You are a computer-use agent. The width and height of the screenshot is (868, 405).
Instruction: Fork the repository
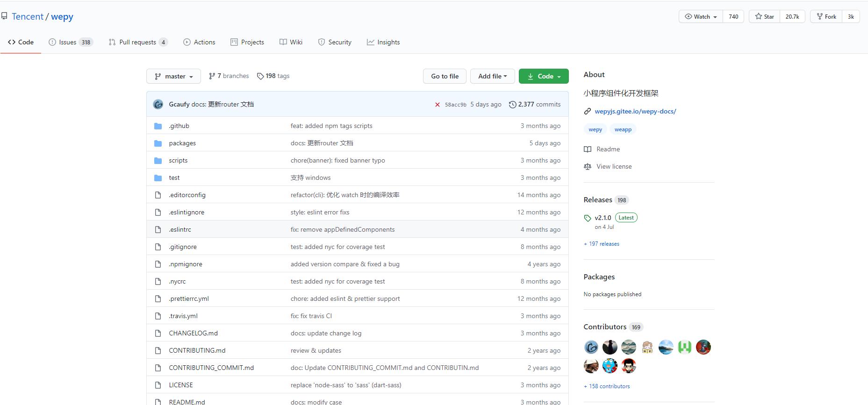point(826,16)
